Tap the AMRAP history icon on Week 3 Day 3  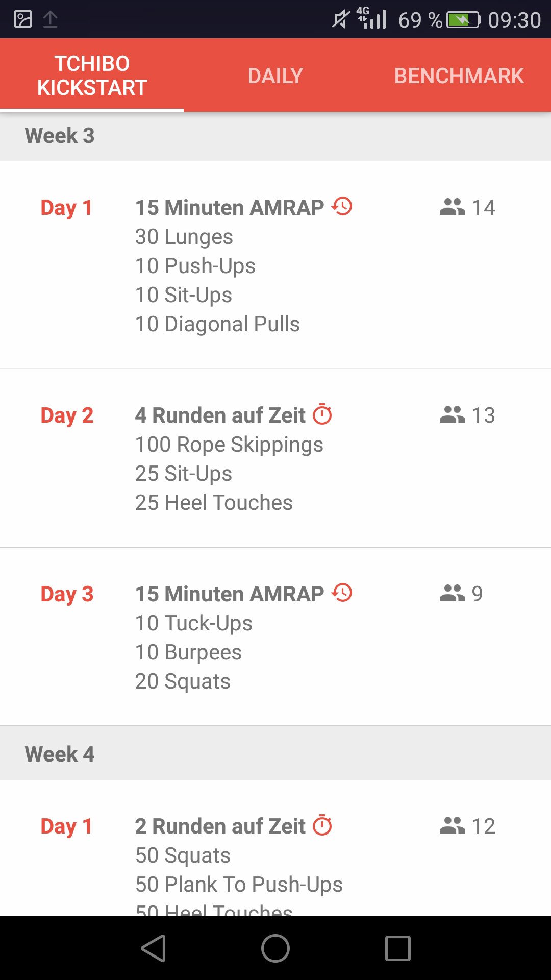[342, 593]
